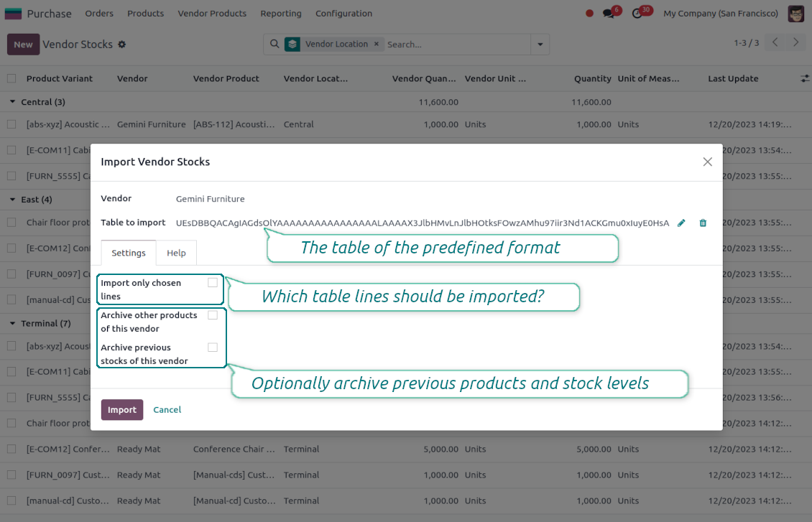Sort by Vendor Product column header

(x=226, y=79)
